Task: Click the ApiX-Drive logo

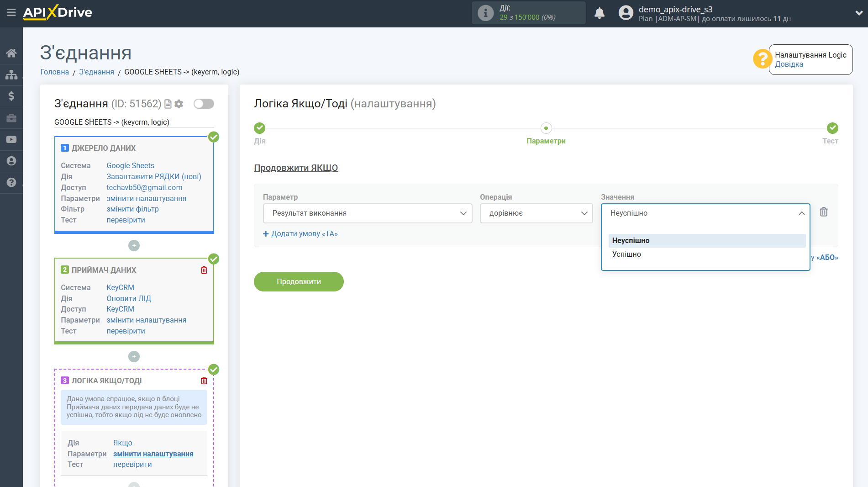Action: 58,12
